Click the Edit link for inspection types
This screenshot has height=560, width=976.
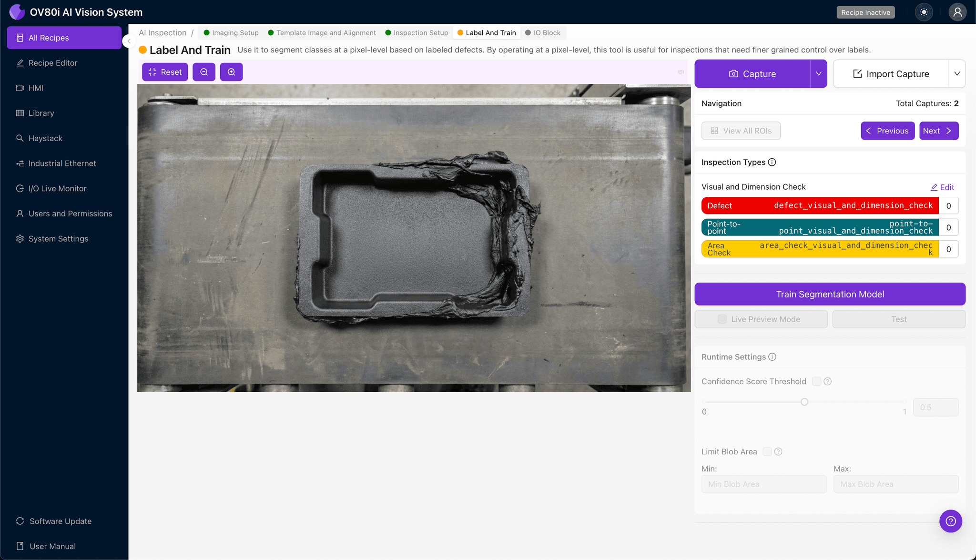pyautogui.click(x=942, y=187)
